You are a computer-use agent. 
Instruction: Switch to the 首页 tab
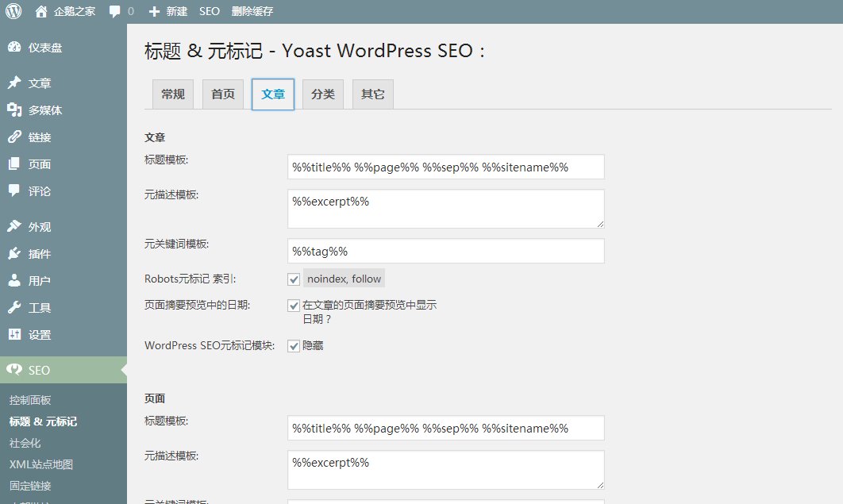pos(223,94)
